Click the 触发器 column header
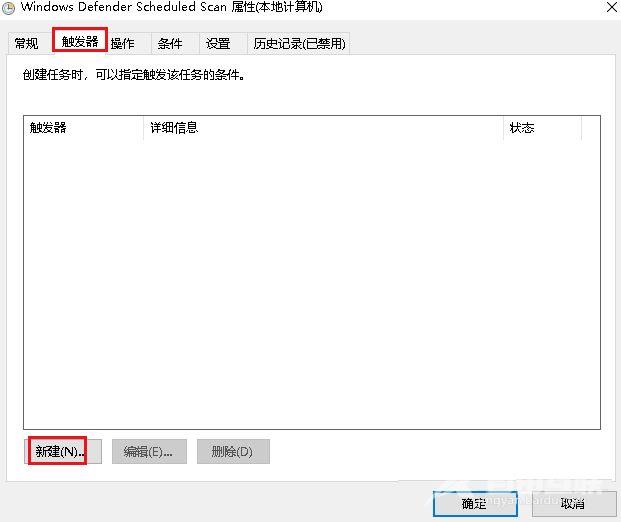 (84, 128)
